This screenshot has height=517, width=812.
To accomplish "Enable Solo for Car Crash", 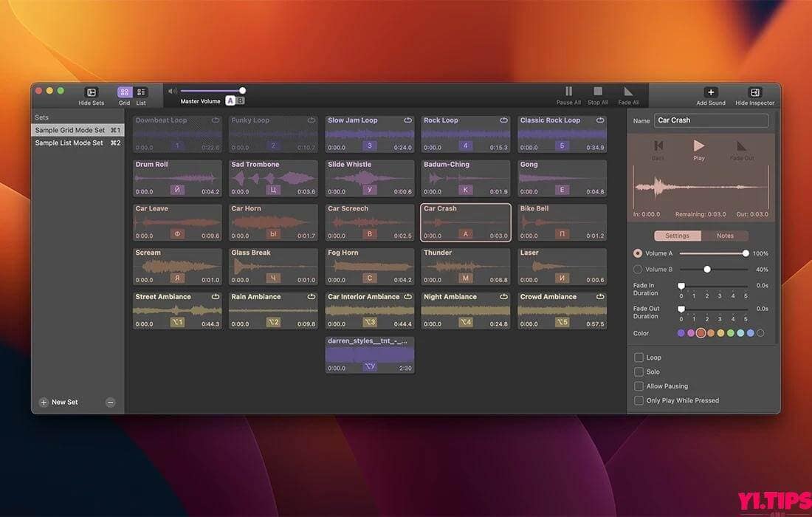I will click(639, 372).
